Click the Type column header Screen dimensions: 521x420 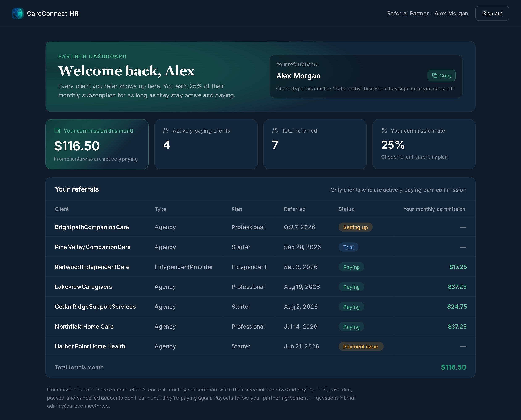point(160,209)
